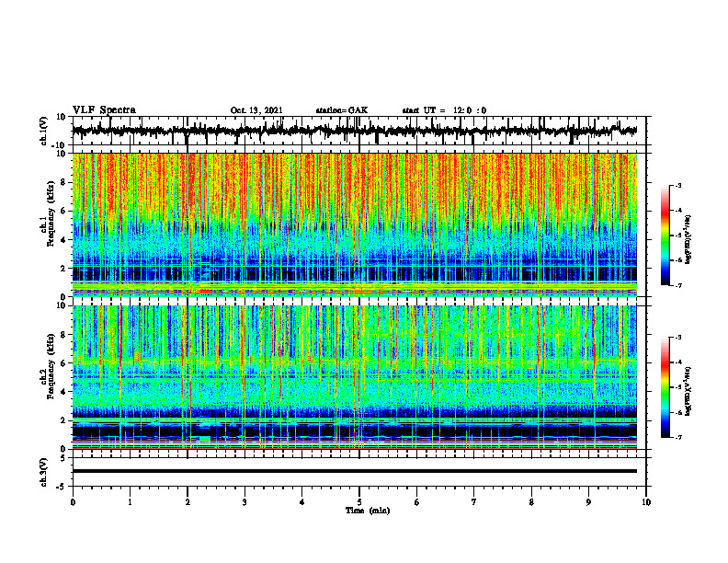Click the "8" kHz tick on ch.2 spectrogram
The image size is (728, 563).
[63, 335]
